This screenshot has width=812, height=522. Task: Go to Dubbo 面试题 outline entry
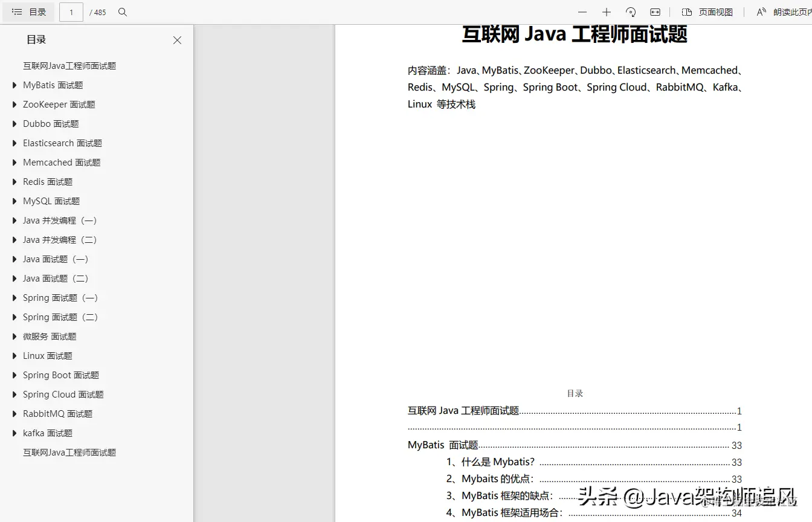click(51, 124)
